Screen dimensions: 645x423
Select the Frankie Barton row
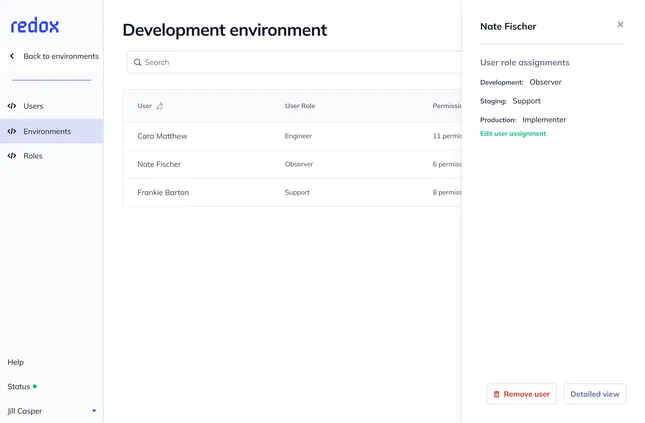coord(292,193)
